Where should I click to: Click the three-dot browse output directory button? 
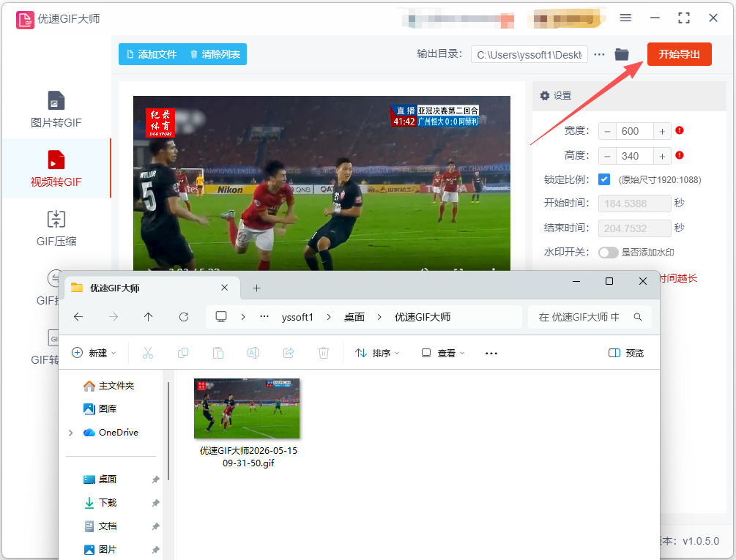coord(599,54)
